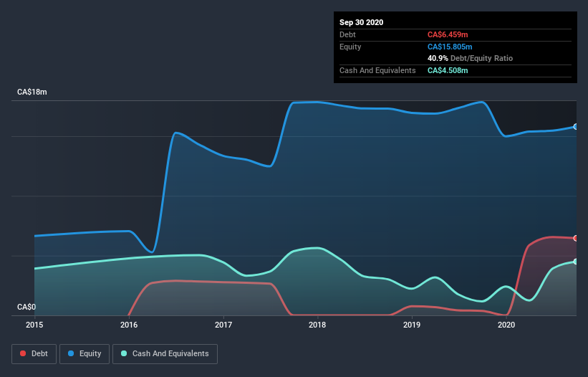Click the 2019 axis label
The width and height of the screenshot is (588, 377).
click(x=412, y=325)
